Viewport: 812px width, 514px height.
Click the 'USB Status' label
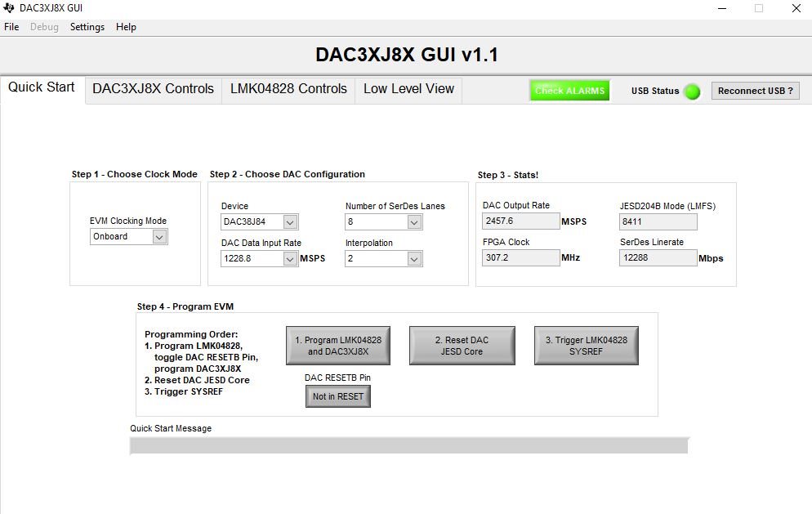tap(655, 91)
